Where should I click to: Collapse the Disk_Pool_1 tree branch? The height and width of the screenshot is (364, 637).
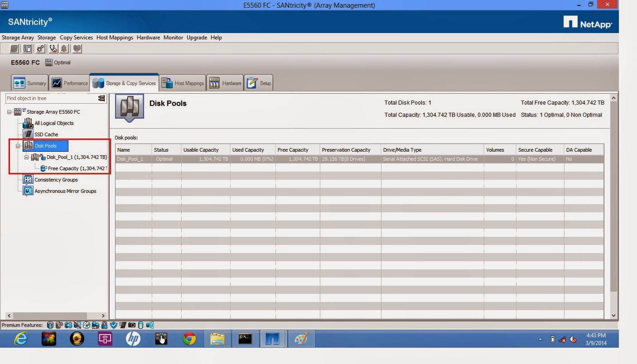tap(26, 157)
